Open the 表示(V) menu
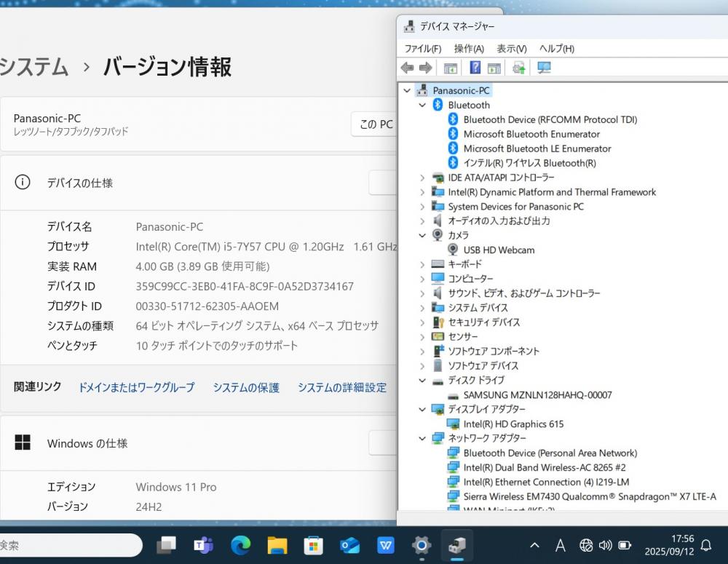Image resolution: width=728 pixels, height=564 pixels. 511,49
